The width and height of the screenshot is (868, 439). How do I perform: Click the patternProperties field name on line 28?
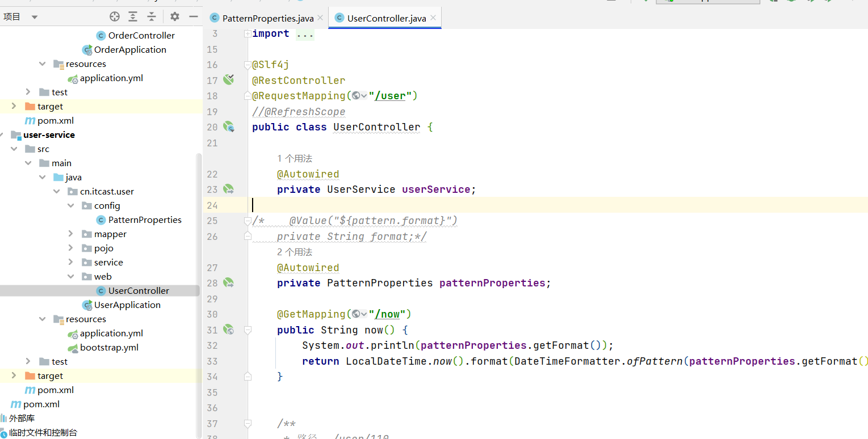pos(492,283)
